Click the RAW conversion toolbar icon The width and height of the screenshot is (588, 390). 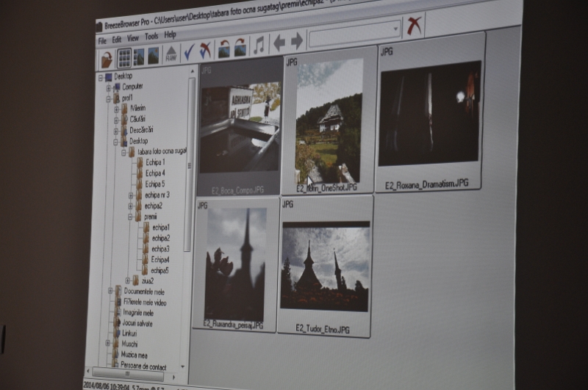(171, 54)
